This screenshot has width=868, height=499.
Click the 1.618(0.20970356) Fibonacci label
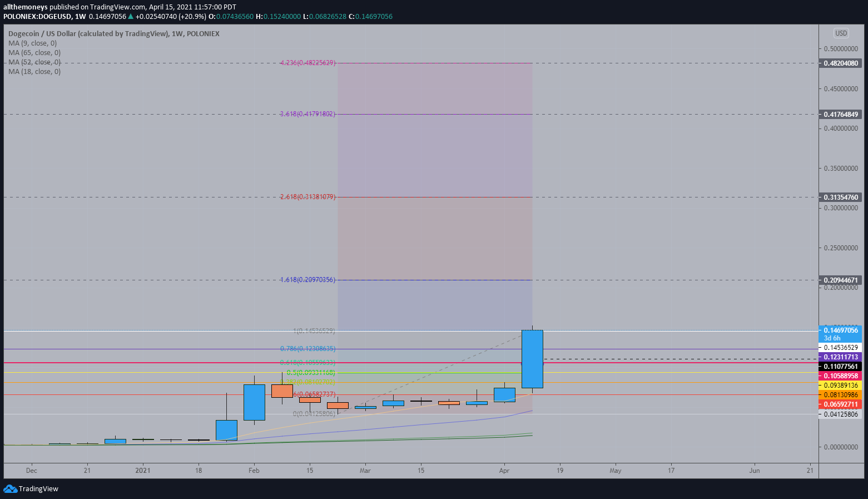[307, 280]
